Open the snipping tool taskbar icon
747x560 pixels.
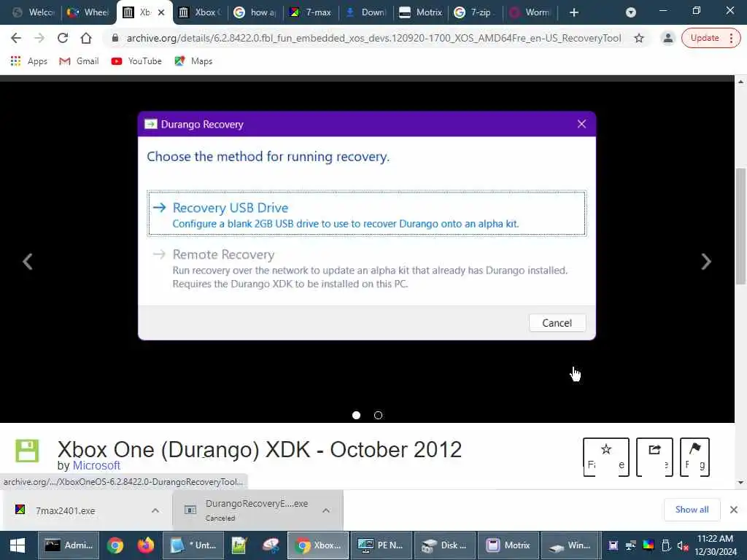click(x=271, y=545)
